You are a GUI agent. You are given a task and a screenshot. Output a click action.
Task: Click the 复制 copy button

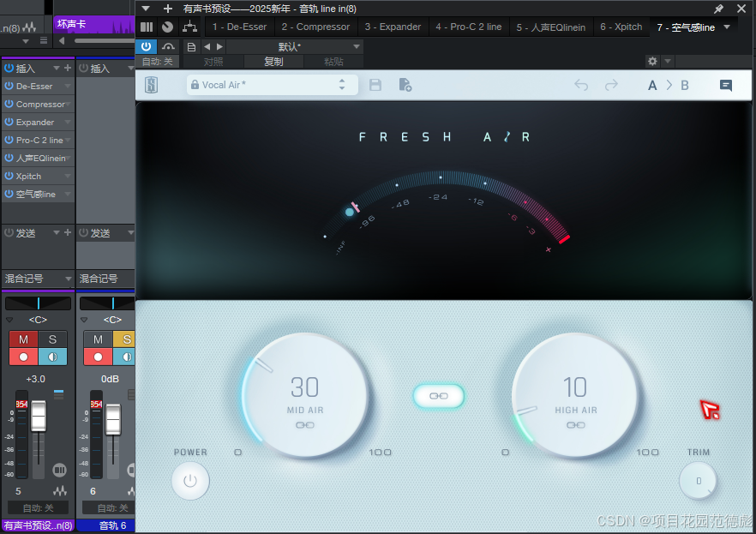[x=273, y=62]
